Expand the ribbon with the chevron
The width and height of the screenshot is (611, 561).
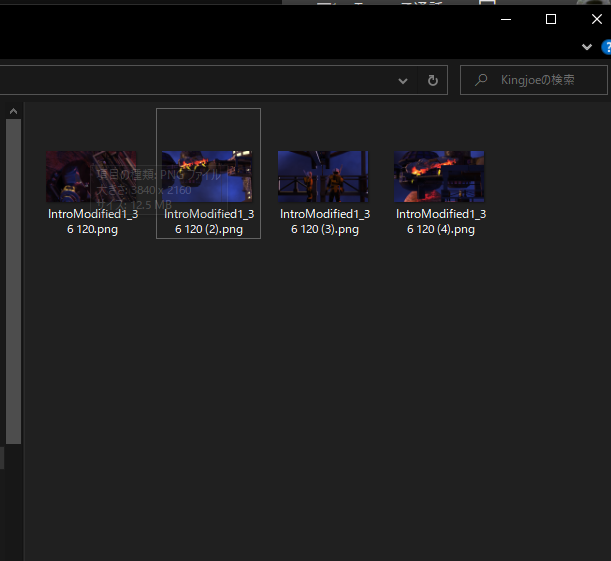[x=587, y=47]
